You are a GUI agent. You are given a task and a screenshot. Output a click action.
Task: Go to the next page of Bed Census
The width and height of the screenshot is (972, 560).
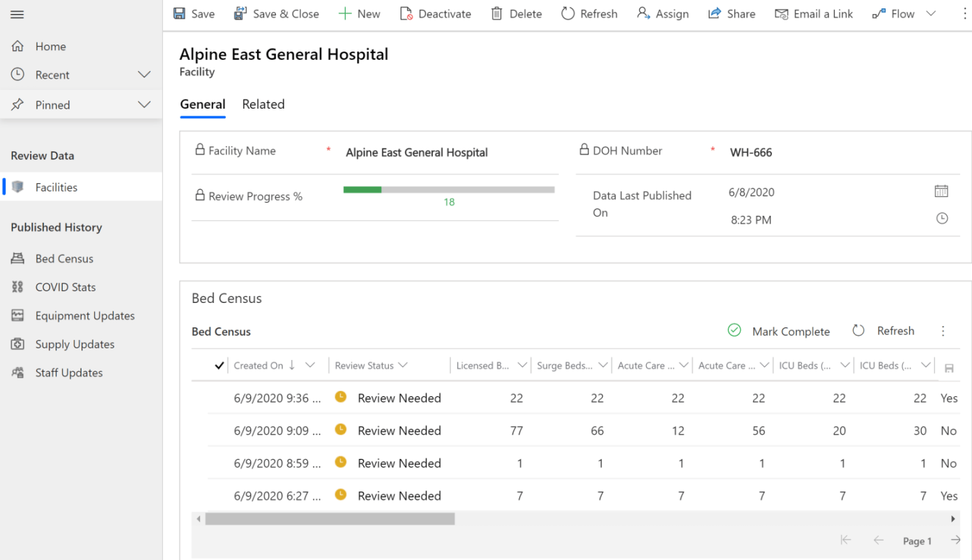point(954,540)
